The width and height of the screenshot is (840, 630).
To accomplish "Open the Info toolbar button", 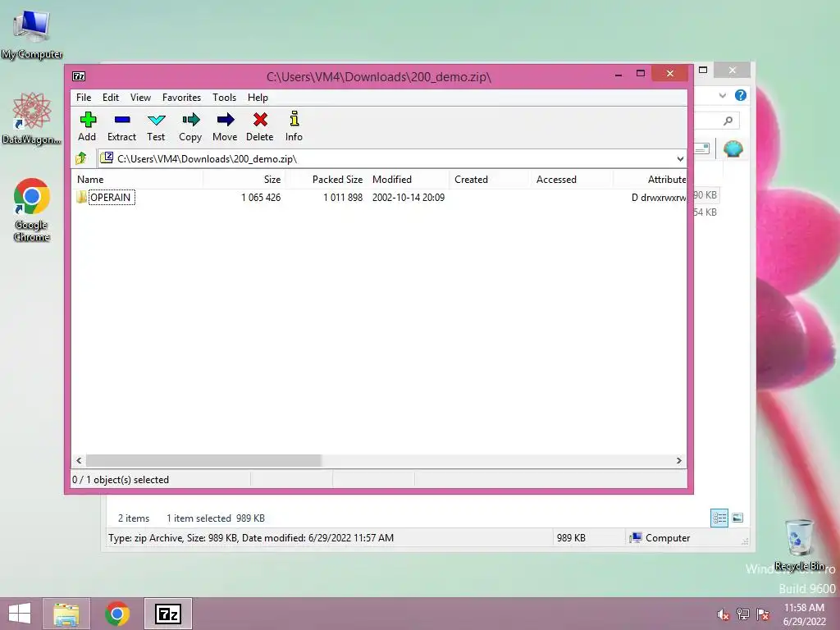I will pyautogui.click(x=294, y=126).
